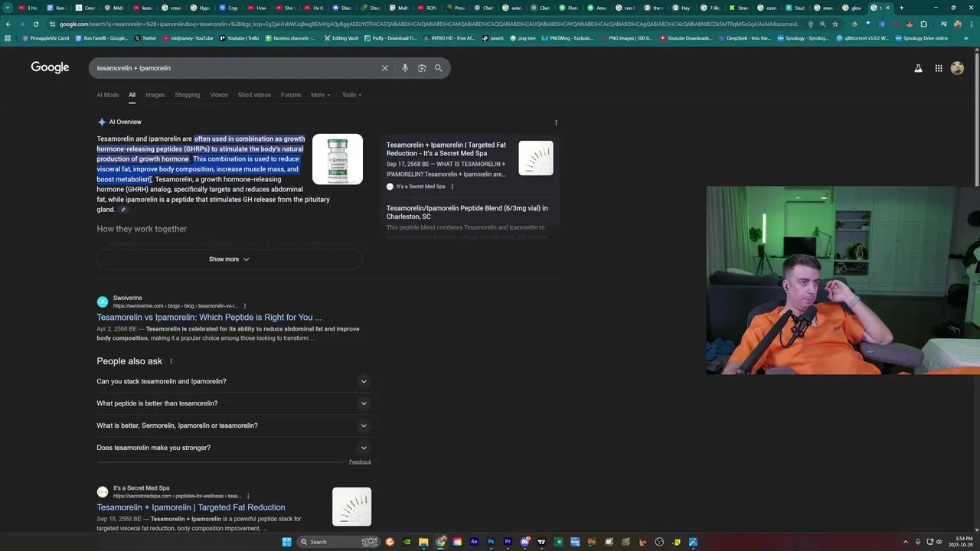
Task: Open more options for Swolverine result
Action: pos(245,306)
